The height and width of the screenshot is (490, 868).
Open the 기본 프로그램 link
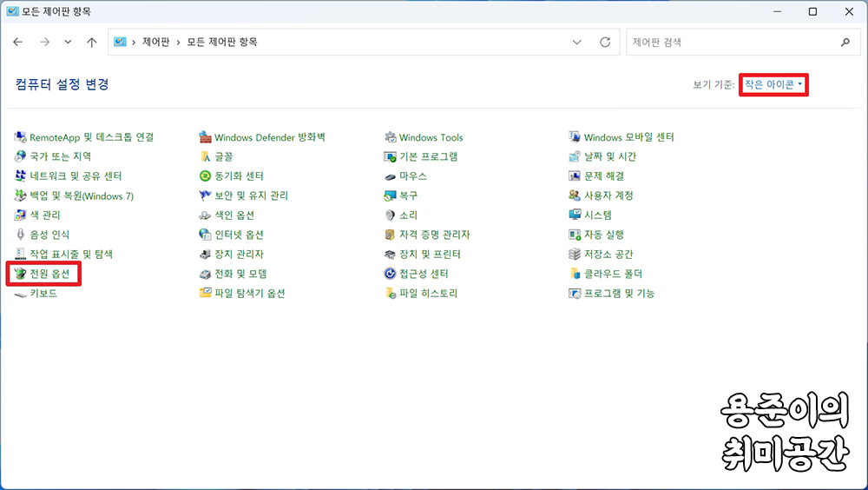coord(429,156)
